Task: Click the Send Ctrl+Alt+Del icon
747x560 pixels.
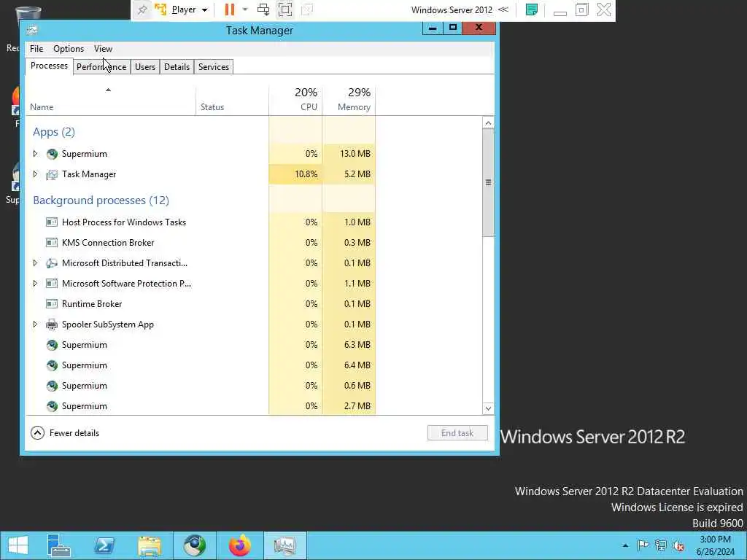Action: click(x=263, y=9)
